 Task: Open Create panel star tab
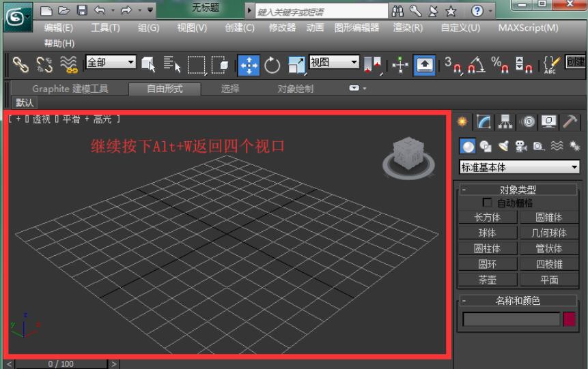pyautogui.click(x=463, y=122)
